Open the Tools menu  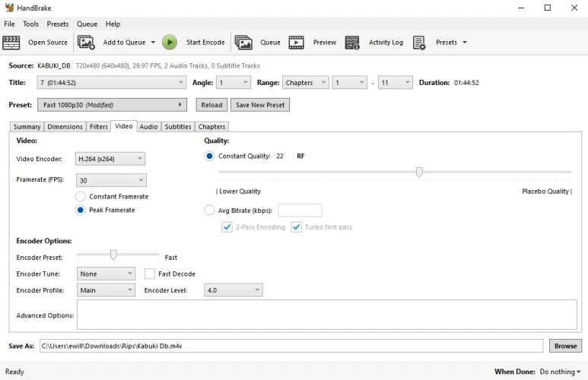30,24
